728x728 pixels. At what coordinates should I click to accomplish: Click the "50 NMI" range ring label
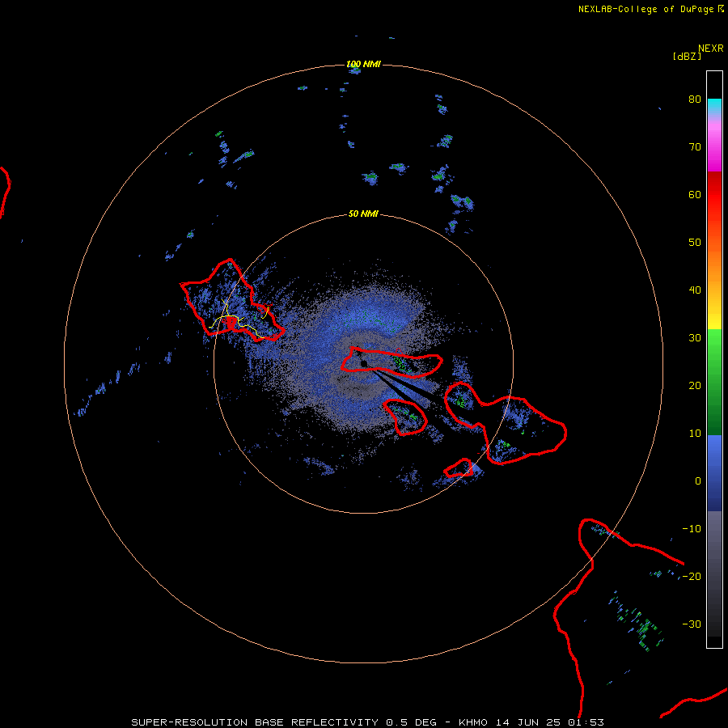tap(363, 214)
